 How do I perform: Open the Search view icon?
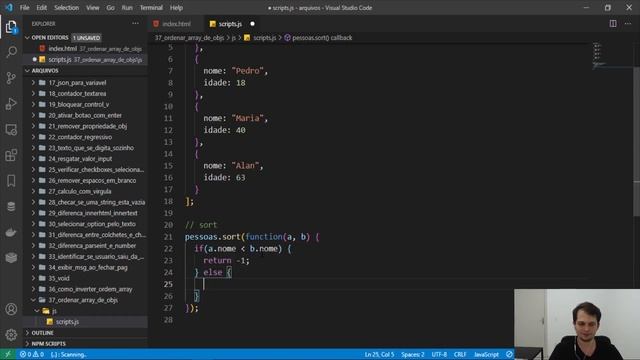tap(11, 52)
